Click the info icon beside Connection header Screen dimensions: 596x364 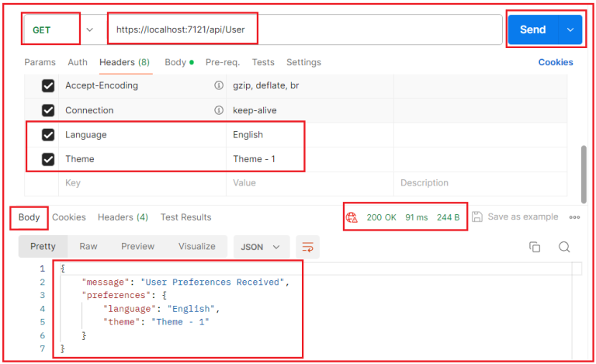coord(218,110)
